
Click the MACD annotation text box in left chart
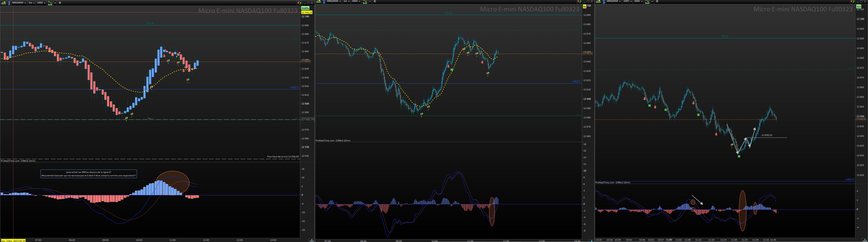[89, 174]
